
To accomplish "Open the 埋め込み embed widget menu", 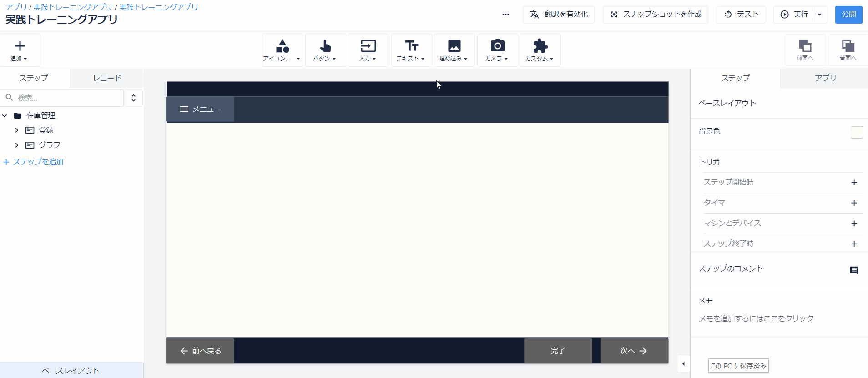I will pos(454,50).
